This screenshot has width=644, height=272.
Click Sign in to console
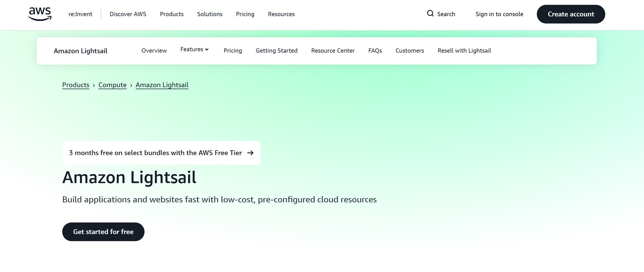point(499,14)
